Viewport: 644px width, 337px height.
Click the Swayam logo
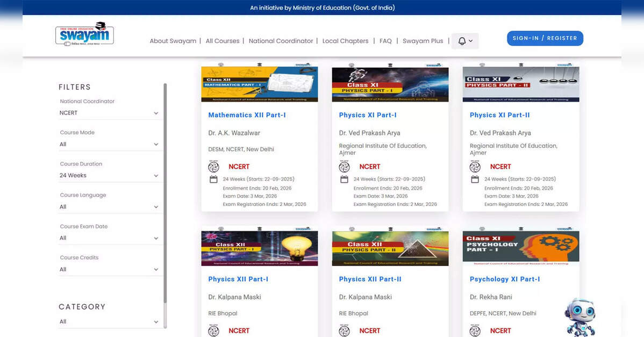click(x=84, y=34)
